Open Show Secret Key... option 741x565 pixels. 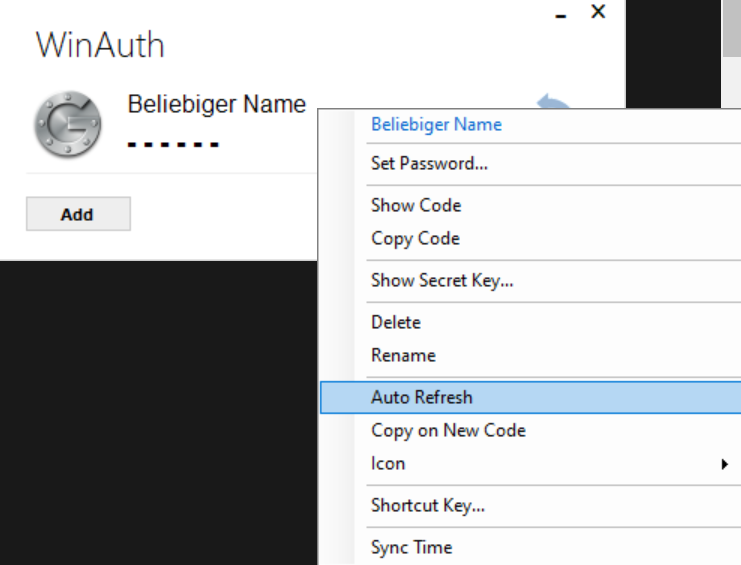(x=441, y=280)
